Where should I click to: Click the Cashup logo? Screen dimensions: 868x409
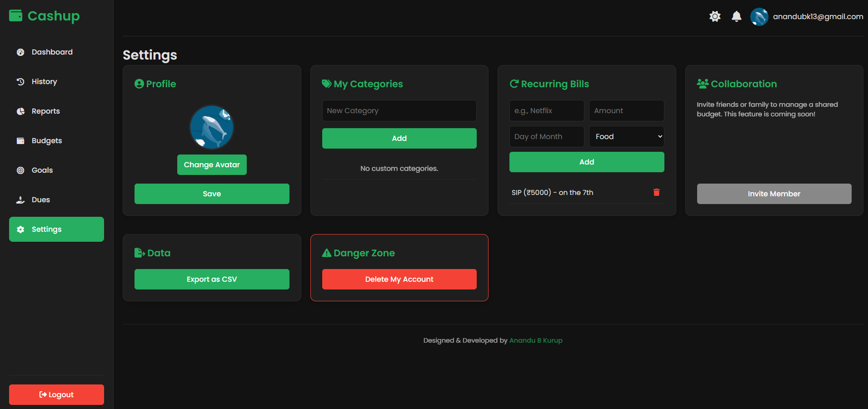tap(44, 16)
